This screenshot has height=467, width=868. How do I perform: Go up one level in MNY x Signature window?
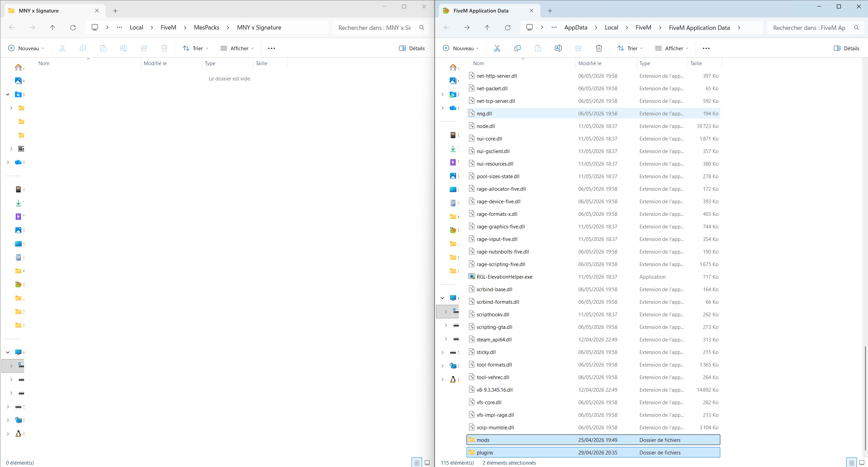point(52,27)
